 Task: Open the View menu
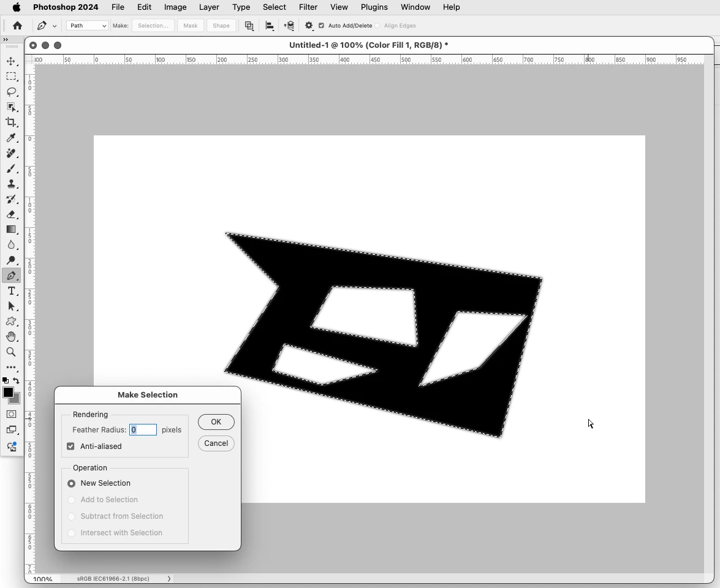click(339, 7)
